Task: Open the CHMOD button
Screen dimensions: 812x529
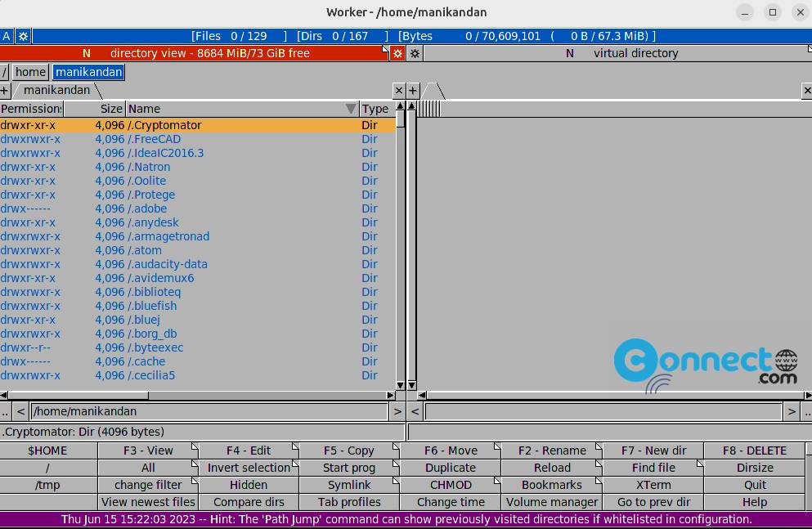Action: 451,485
